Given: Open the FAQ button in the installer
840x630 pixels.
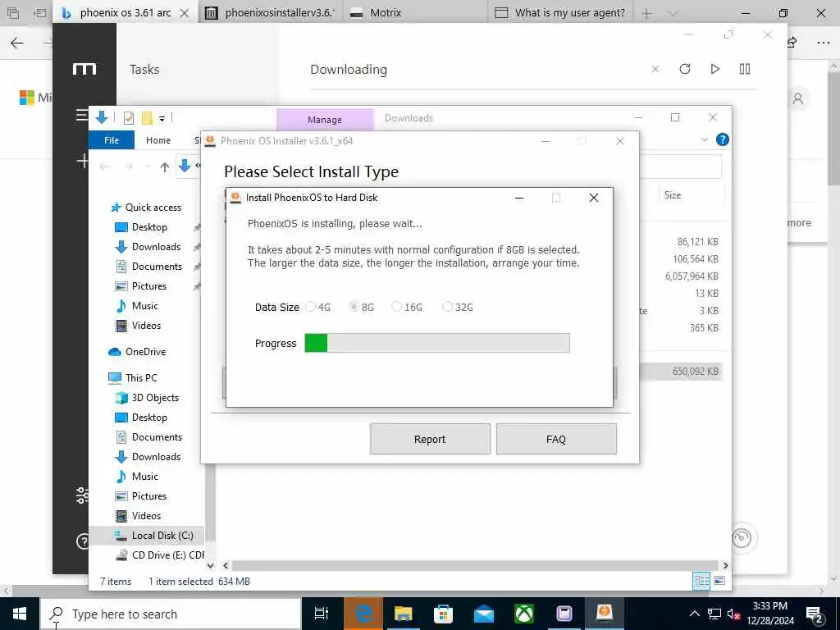Looking at the screenshot, I should click(x=556, y=440).
